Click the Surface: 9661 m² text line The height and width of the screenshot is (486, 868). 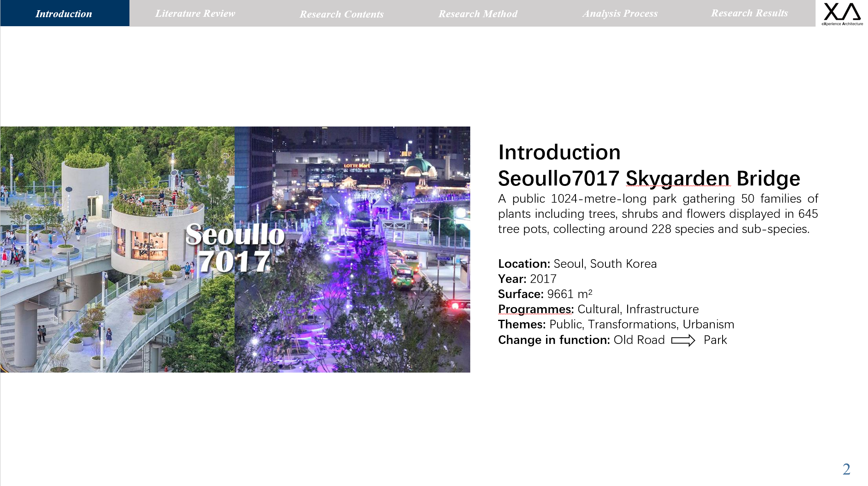(545, 294)
